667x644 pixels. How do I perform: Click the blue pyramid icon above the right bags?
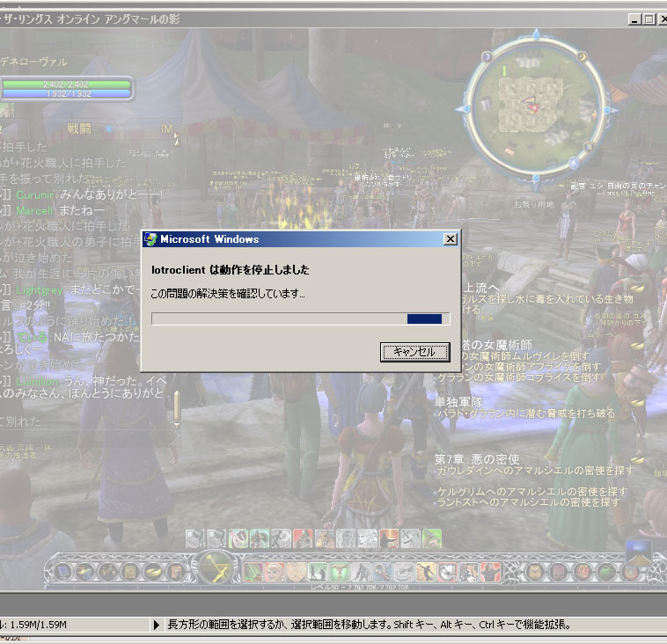[x=639, y=553]
